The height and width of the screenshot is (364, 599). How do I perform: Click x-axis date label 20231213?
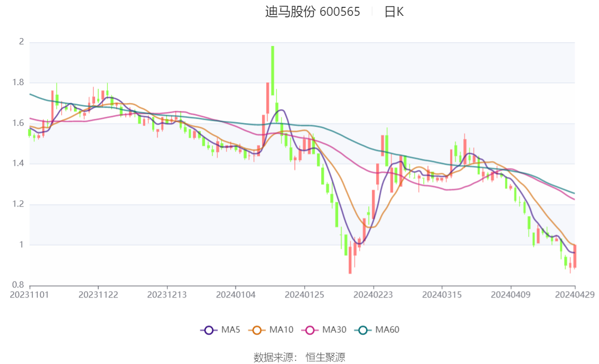(x=167, y=295)
